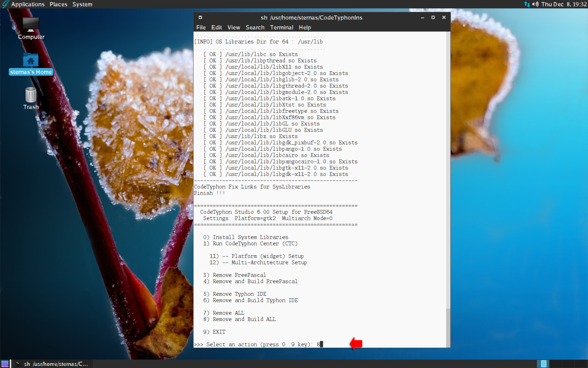Viewport: 588px width, 368px height.
Task: Open the terminal Help menu
Action: (x=304, y=27)
